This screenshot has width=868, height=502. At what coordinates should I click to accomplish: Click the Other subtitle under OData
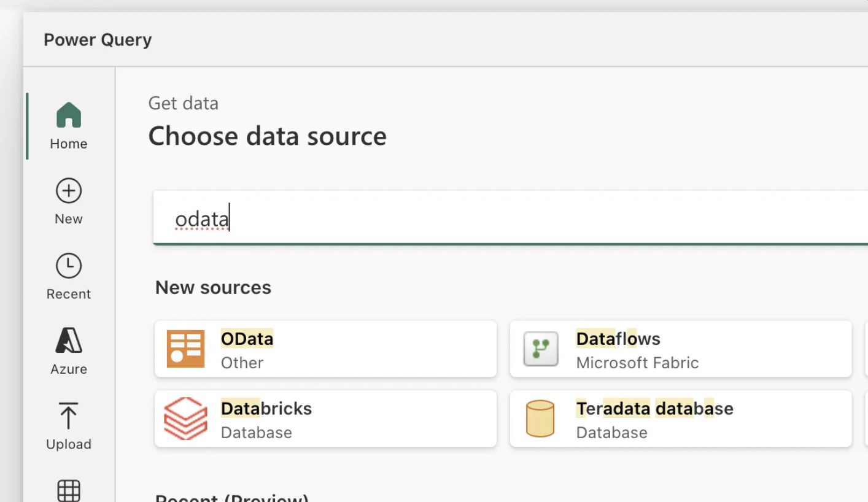(242, 363)
